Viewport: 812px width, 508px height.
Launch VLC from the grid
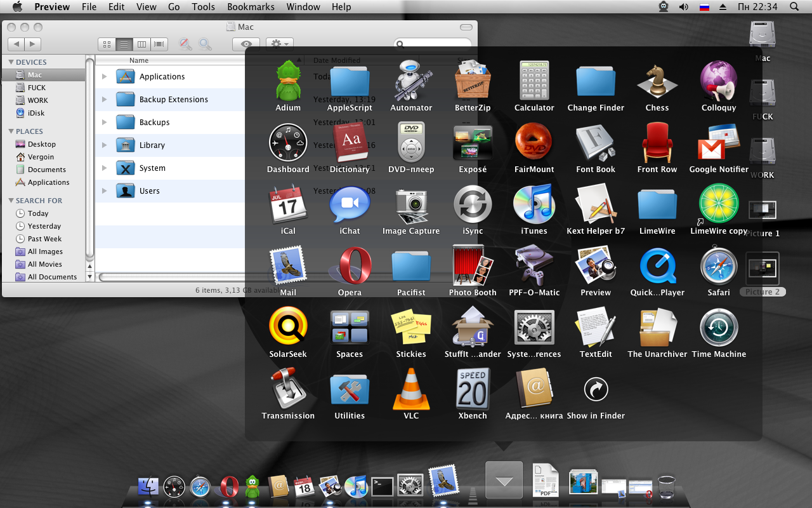(411, 389)
